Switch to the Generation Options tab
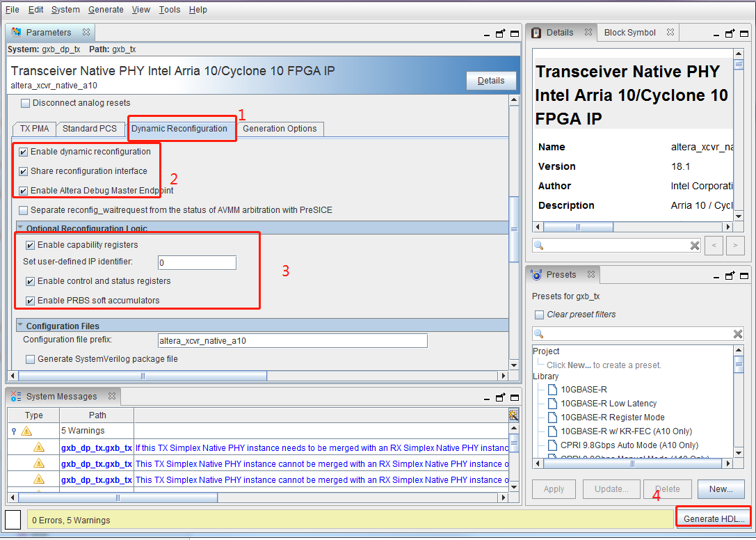The width and height of the screenshot is (756, 540). (x=280, y=129)
